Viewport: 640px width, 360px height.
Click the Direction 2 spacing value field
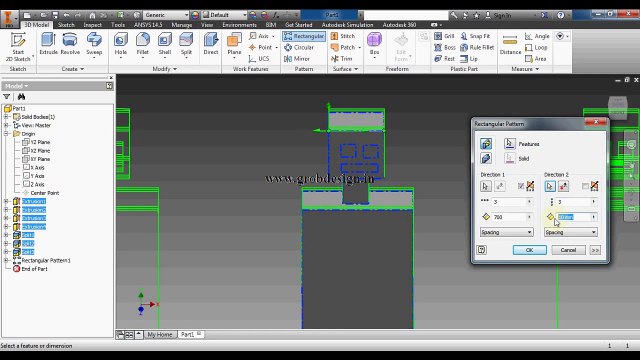pos(576,217)
